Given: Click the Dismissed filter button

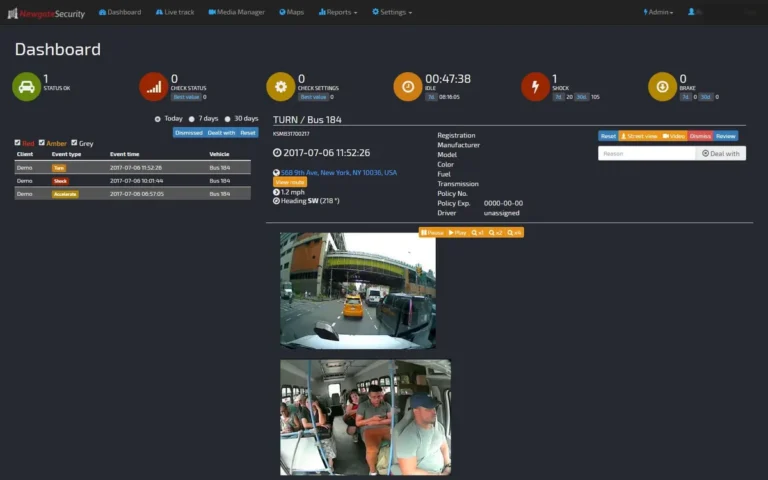Looking at the screenshot, I should pyautogui.click(x=189, y=133).
